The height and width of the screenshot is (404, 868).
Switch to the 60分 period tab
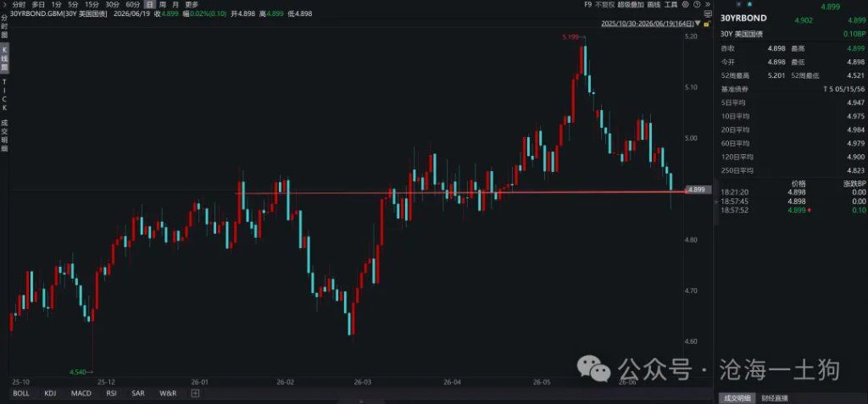click(133, 4)
